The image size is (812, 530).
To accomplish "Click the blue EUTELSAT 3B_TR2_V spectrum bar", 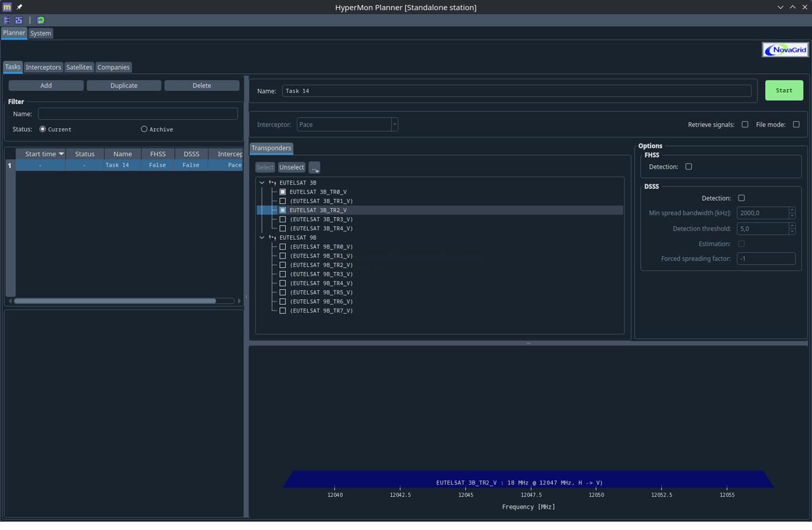I will (528, 479).
